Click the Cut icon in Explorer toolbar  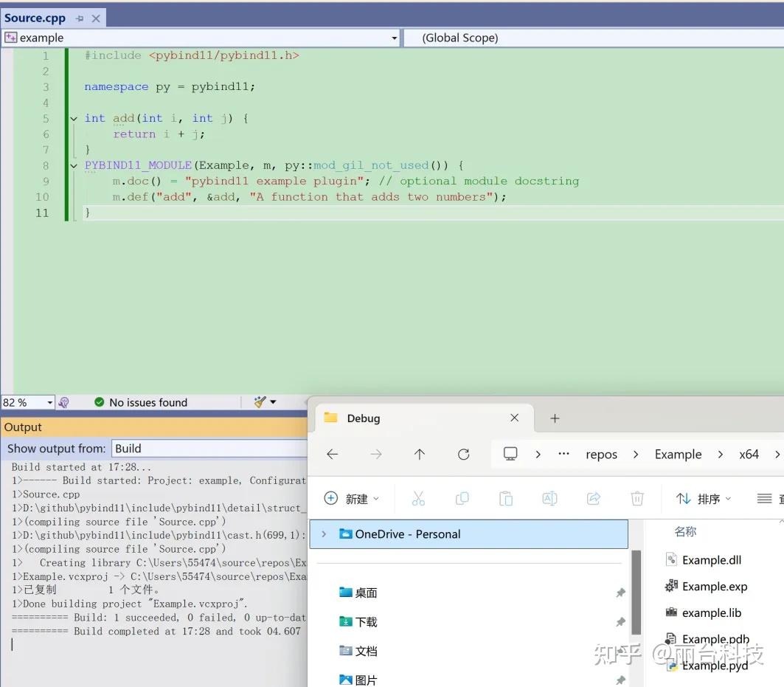[418, 498]
